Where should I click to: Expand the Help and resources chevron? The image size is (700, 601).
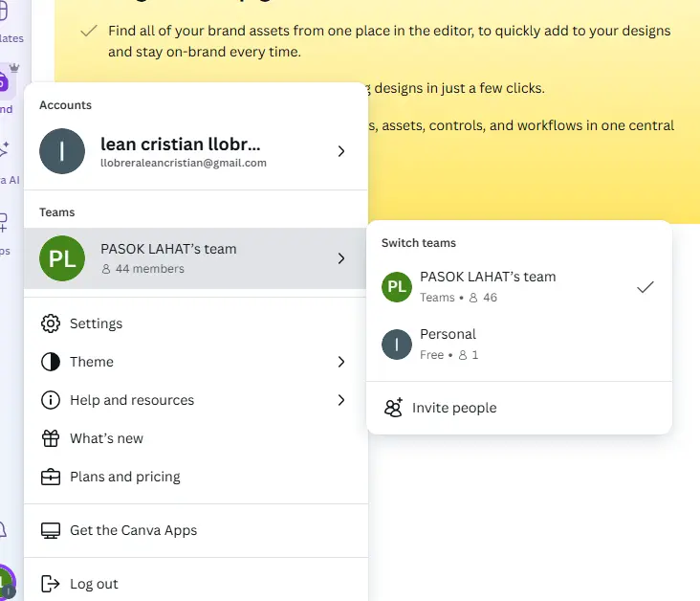click(341, 400)
